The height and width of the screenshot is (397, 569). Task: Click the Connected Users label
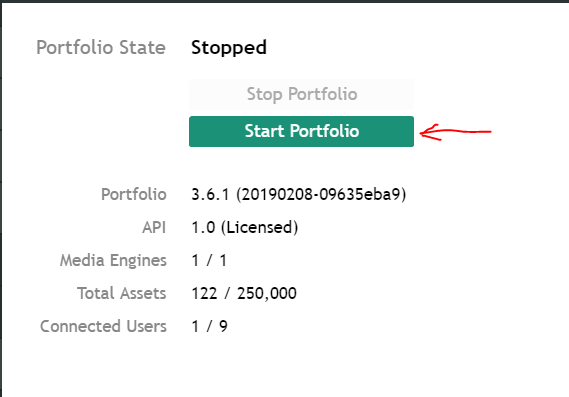tap(103, 326)
